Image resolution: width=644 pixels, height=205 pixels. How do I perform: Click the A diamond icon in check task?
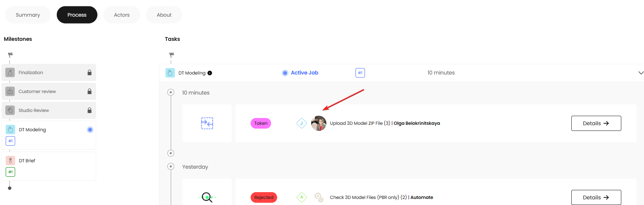pos(302,197)
